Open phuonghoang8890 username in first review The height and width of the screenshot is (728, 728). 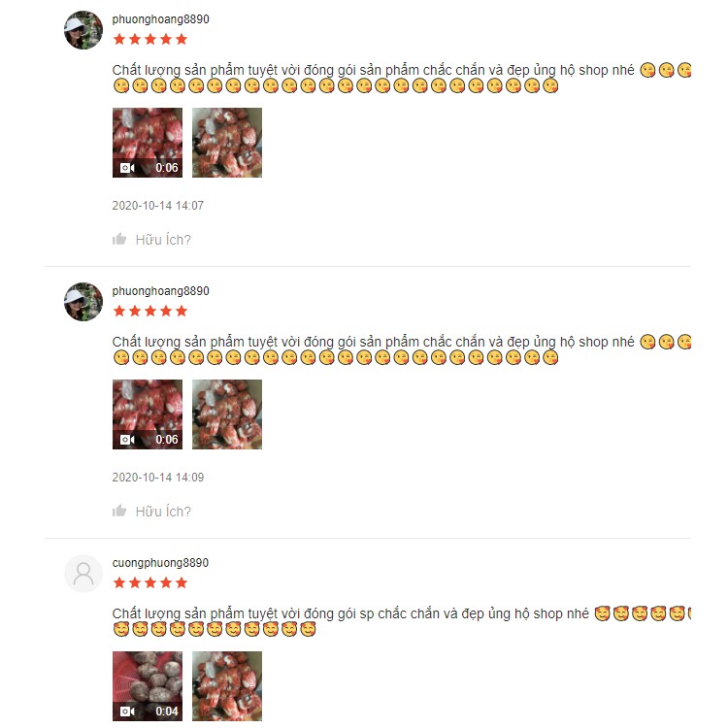(x=160, y=19)
